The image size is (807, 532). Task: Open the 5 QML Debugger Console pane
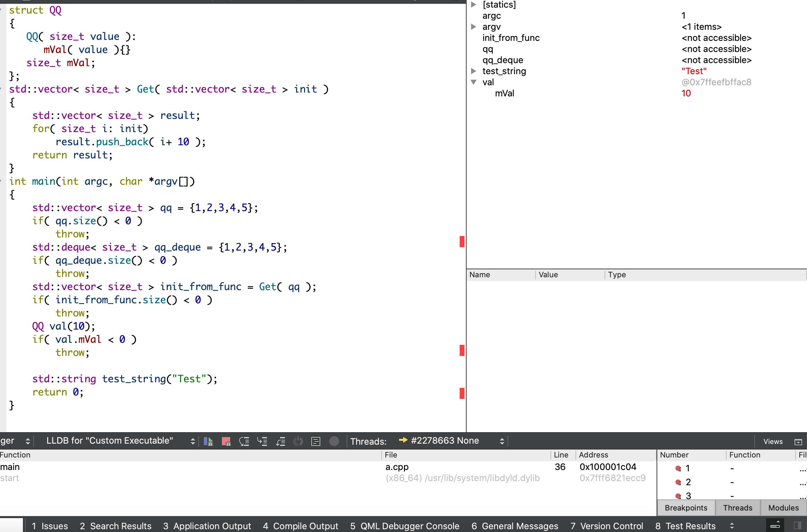pyautogui.click(x=405, y=526)
